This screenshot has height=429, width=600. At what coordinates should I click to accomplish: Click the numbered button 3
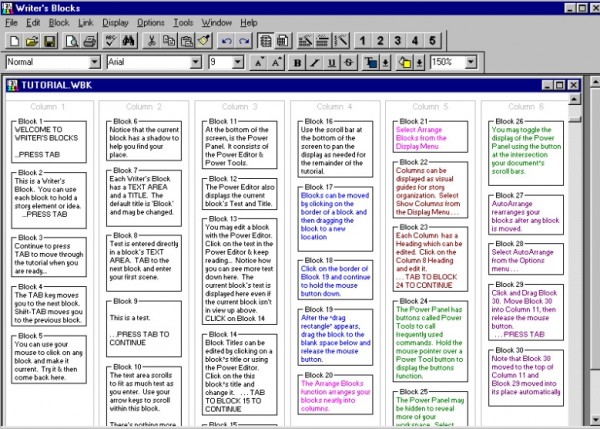tap(398, 41)
